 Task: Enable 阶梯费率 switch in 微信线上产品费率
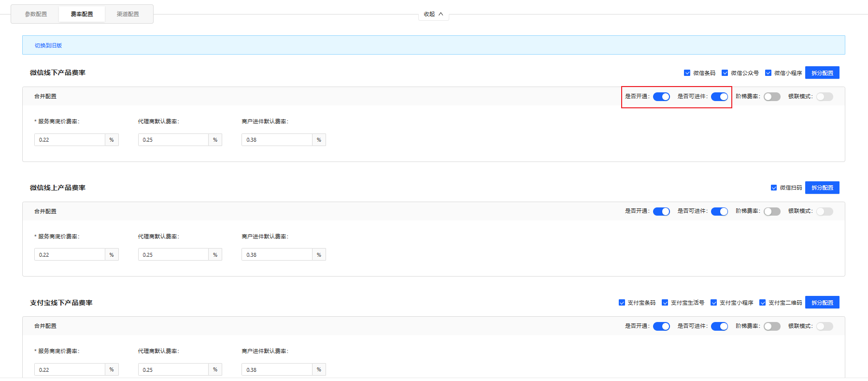click(x=772, y=211)
